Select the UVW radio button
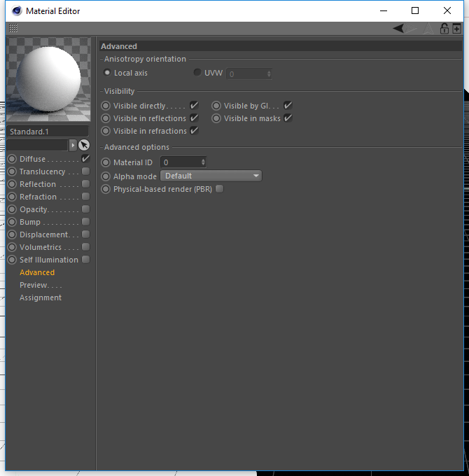This screenshot has height=476, width=469. 197,73
